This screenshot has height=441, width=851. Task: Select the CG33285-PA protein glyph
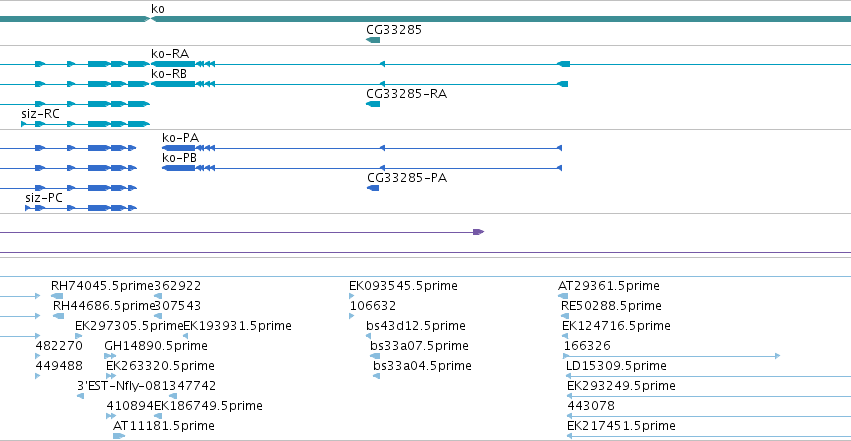click(373, 188)
